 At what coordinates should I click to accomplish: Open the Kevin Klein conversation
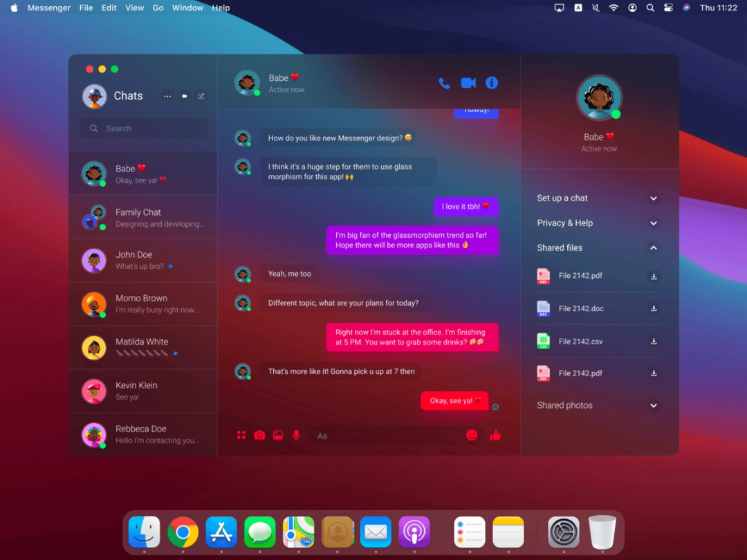point(143,391)
